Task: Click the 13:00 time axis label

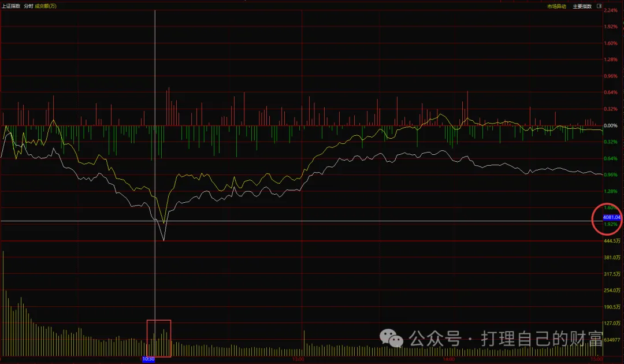Action: pyautogui.click(x=298, y=359)
